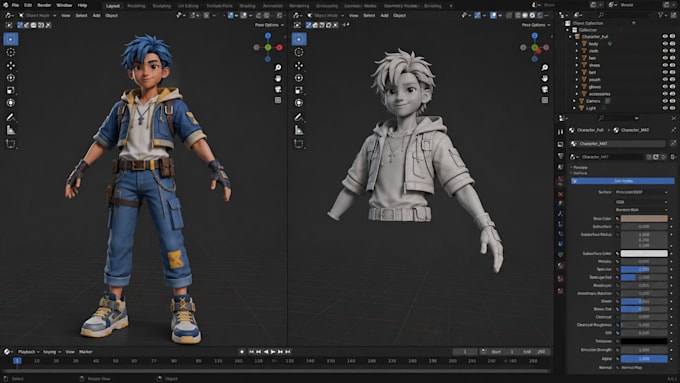Click the pan hand icon in left viewport
The image size is (680, 383).
pos(278,79)
